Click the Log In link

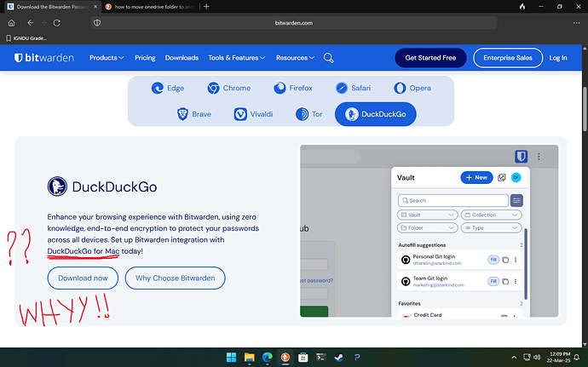[x=558, y=58]
